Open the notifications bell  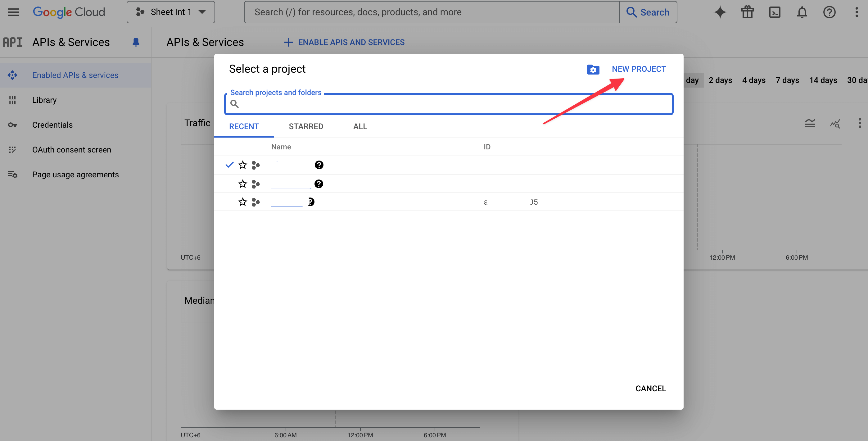[802, 12]
